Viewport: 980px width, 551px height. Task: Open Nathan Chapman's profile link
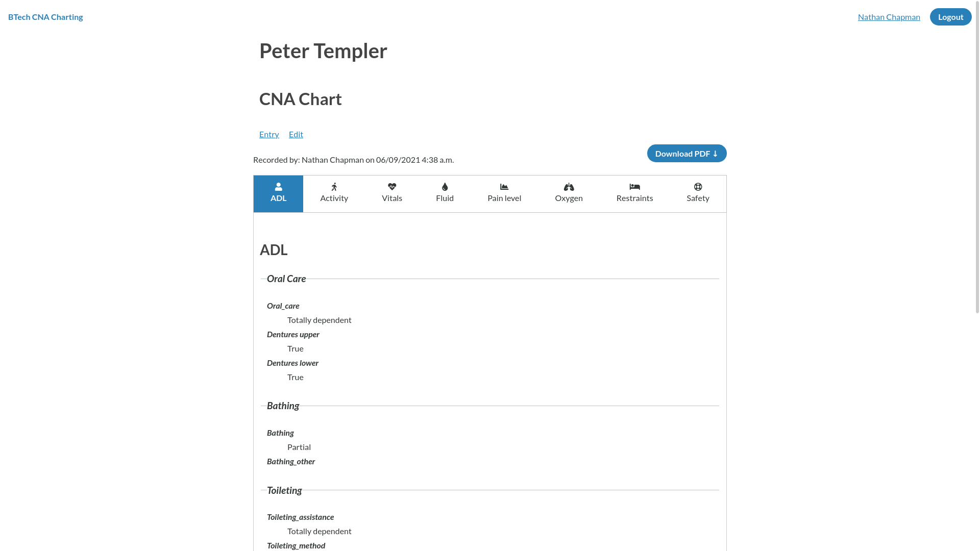tap(889, 17)
